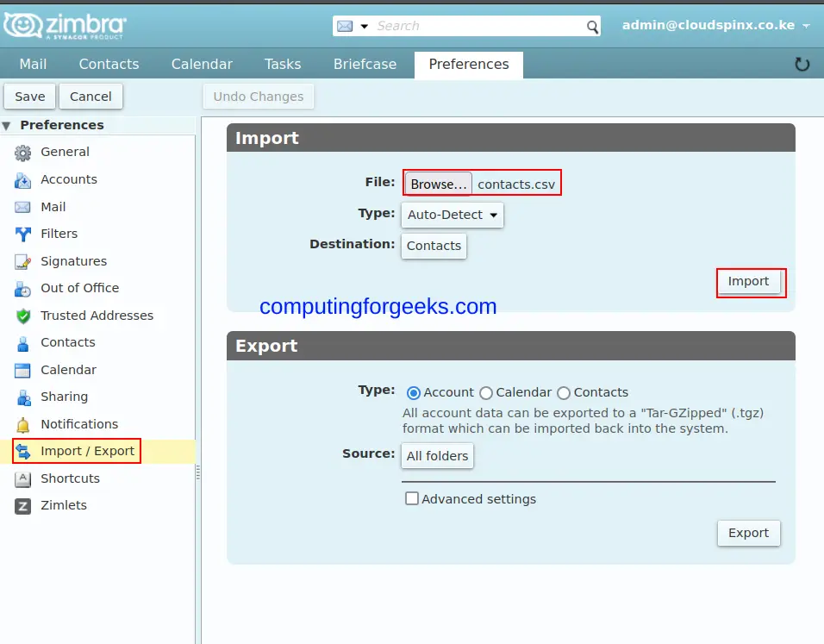Click the Export button

click(748, 533)
